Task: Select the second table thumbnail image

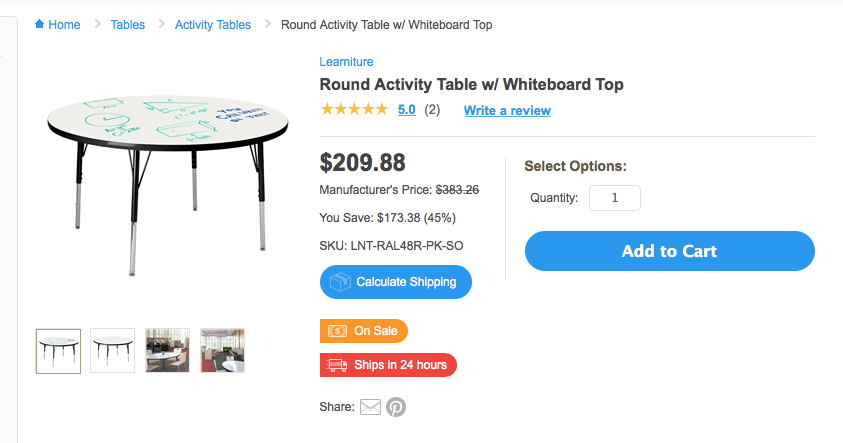Action: [x=112, y=351]
